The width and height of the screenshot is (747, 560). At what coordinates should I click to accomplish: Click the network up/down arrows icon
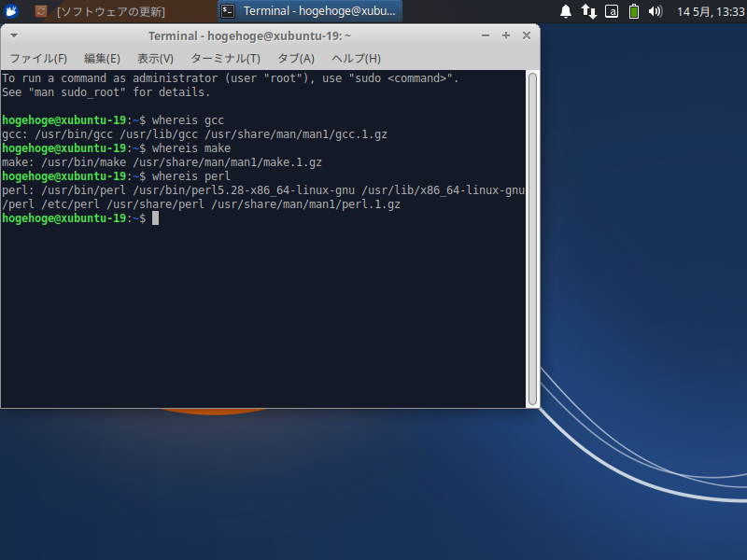pyautogui.click(x=589, y=11)
